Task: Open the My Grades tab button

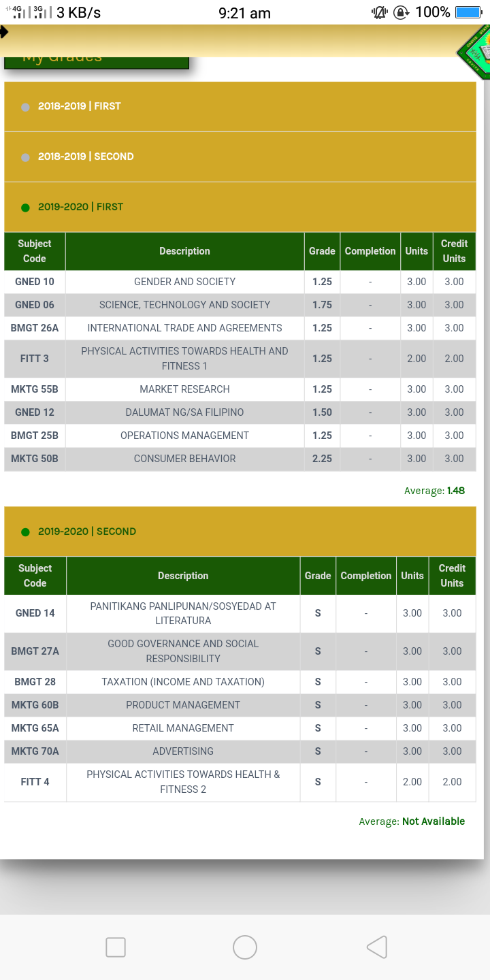Action: click(x=96, y=61)
